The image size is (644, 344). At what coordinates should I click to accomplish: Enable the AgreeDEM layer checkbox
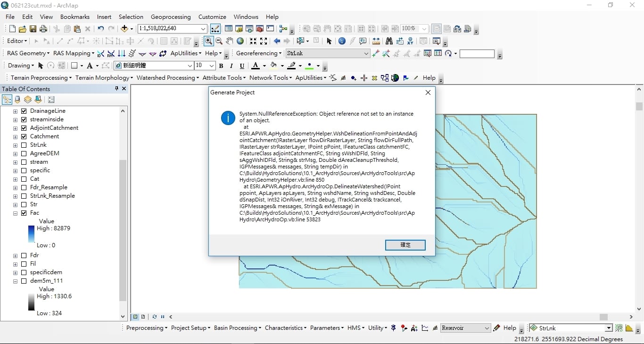(x=24, y=153)
